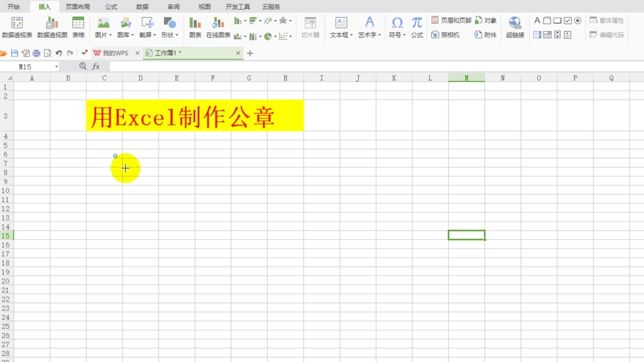Click the export to PDF icon
This screenshot has height=362, width=644.
(x=26, y=53)
